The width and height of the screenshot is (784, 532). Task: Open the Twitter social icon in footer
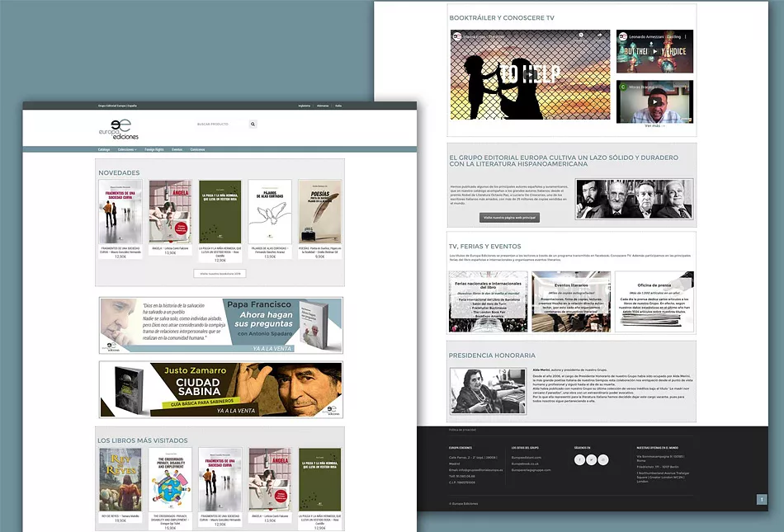(x=592, y=459)
